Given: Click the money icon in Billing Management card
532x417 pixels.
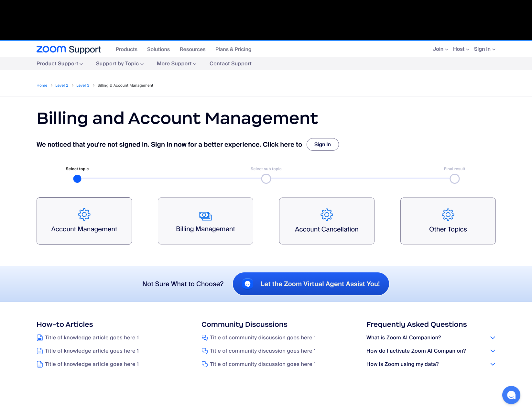Looking at the screenshot, I should coord(205,216).
